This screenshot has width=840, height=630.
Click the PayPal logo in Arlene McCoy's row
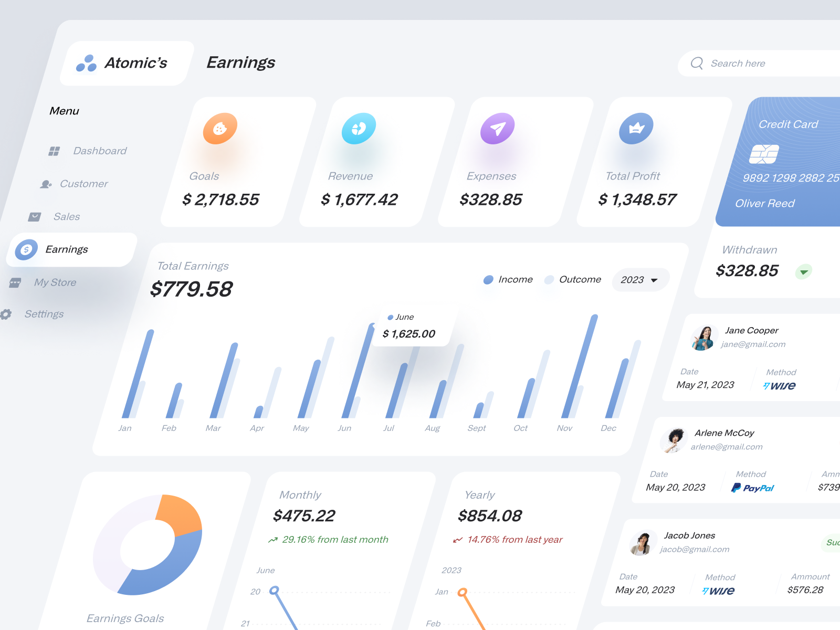click(x=753, y=488)
